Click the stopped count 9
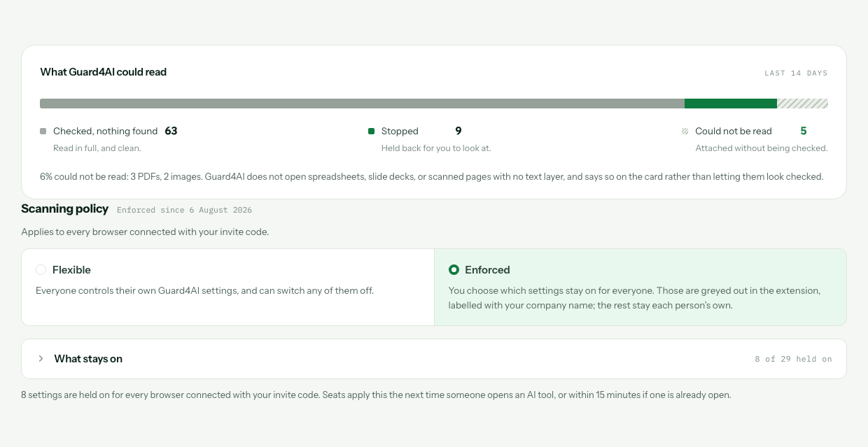Viewport: 868px width, 447px height. coord(458,131)
